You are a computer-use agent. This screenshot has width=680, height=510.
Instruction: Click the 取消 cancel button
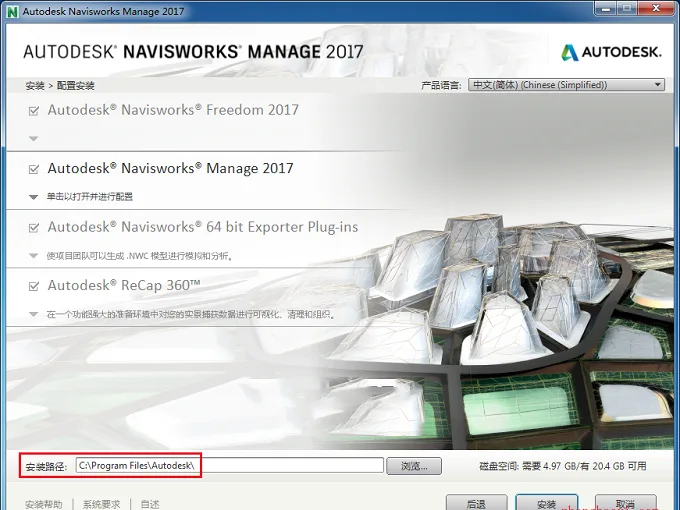click(625, 503)
